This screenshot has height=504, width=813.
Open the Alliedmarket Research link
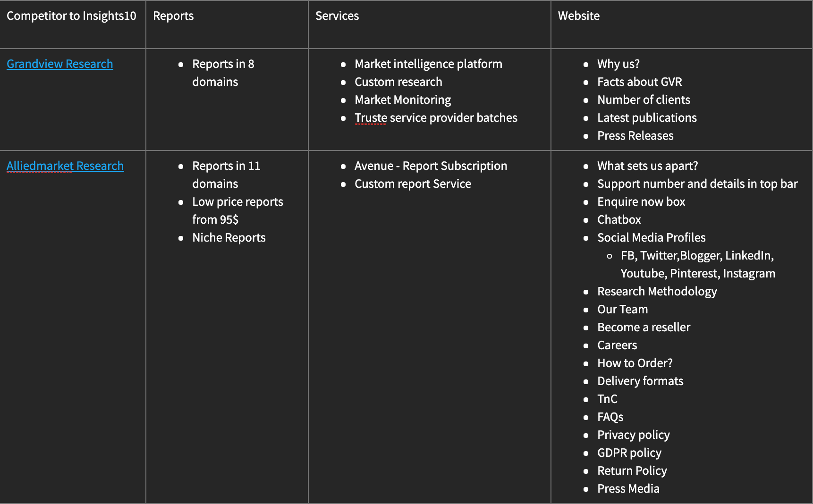pyautogui.click(x=65, y=166)
